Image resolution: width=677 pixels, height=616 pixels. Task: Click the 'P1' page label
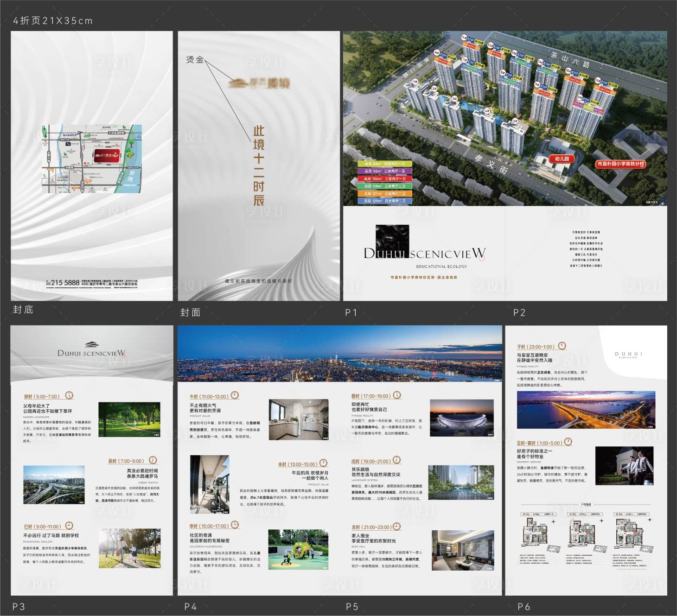[351, 312]
